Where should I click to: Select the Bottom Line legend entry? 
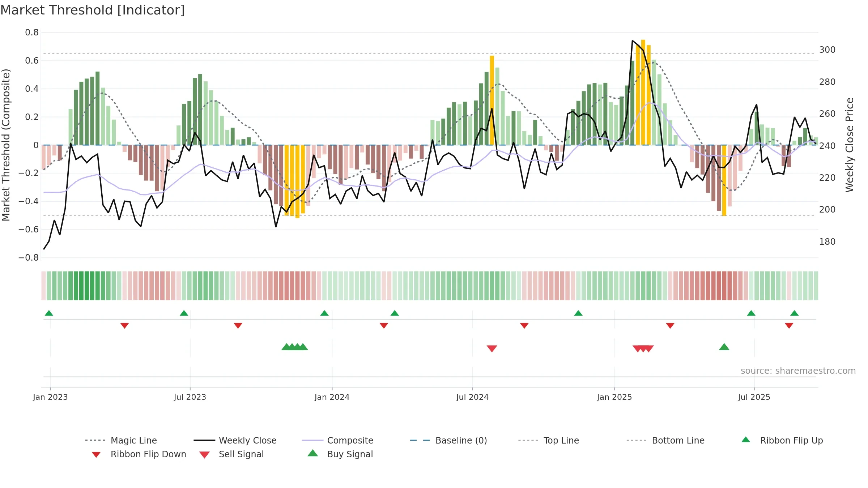coord(665,440)
